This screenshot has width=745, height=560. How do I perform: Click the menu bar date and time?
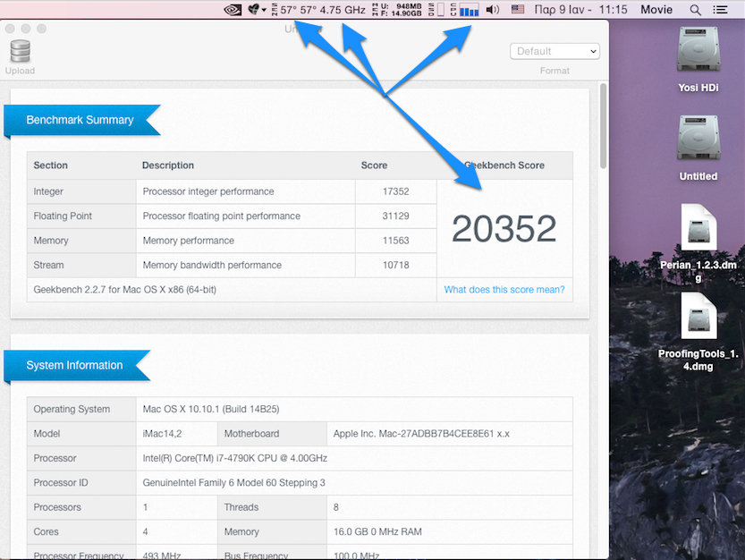coord(580,10)
